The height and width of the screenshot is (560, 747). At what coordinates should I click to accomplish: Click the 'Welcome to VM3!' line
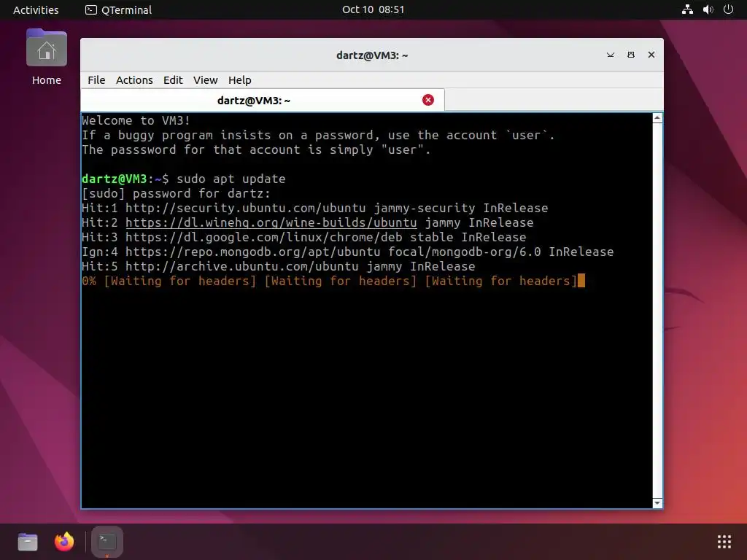[136, 120]
